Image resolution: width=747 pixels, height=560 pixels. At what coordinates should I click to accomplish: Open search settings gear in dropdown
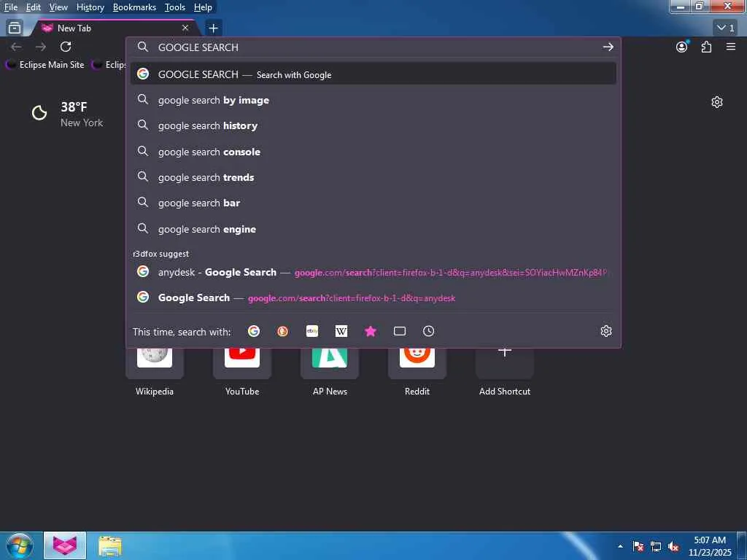(606, 331)
